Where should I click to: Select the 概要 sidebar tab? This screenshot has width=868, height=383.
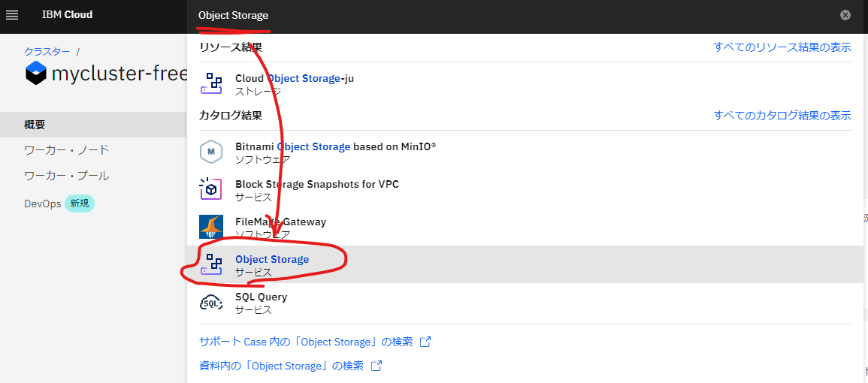click(x=35, y=125)
